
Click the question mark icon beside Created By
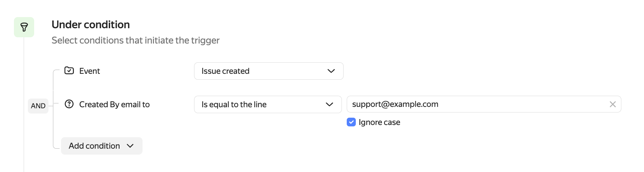pyautogui.click(x=69, y=104)
